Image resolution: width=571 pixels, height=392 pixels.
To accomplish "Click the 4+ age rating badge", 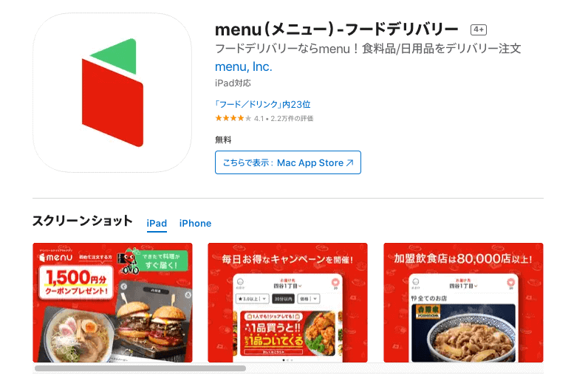I will click(x=478, y=30).
